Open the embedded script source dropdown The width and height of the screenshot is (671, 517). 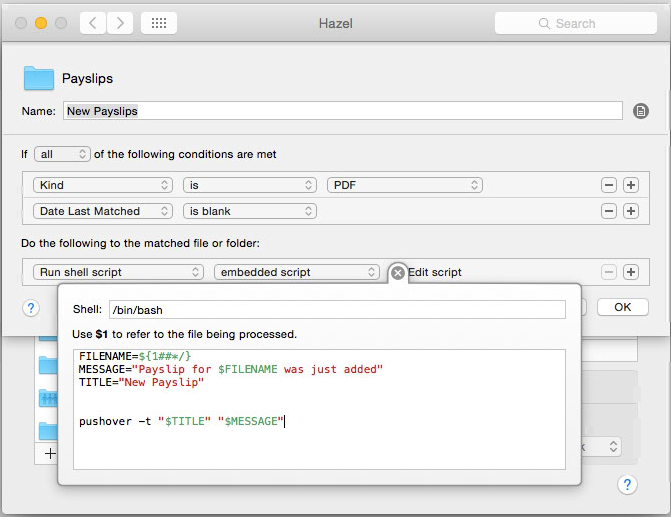pyautogui.click(x=297, y=272)
